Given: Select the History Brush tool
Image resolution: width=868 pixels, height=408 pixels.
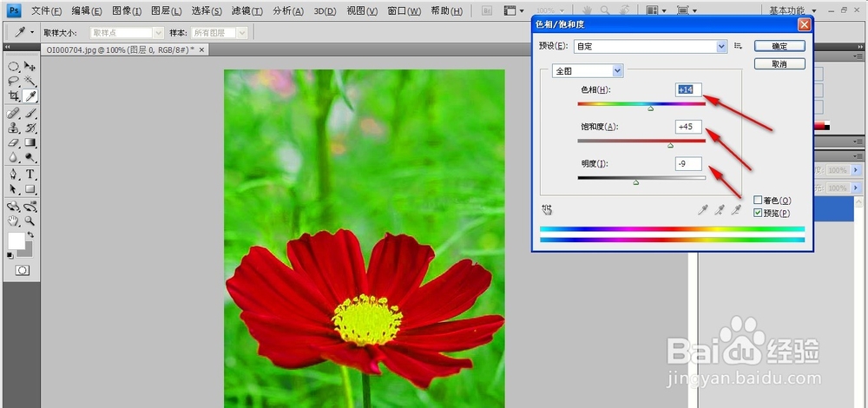Looking at the screenshot, I should tap(30, 128).
